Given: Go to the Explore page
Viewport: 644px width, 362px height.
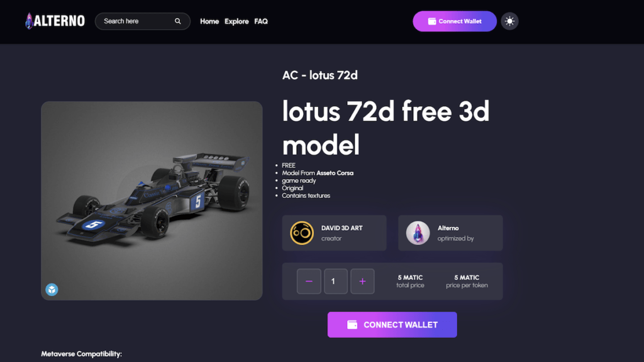Looking at the screenshot, I should point(236,21).
